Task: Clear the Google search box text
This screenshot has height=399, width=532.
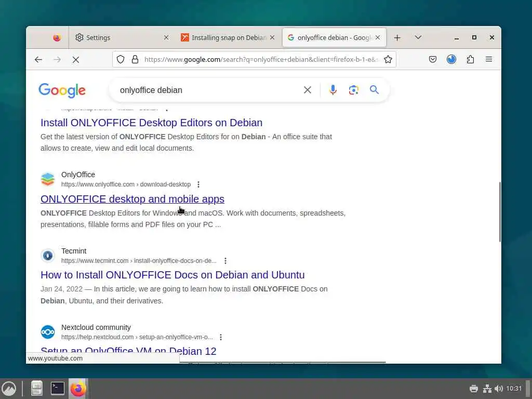Action: tap(308, 90)
